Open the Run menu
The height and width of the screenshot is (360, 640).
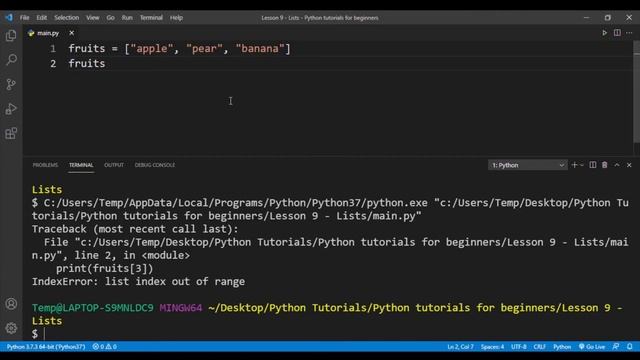(127, 18)
